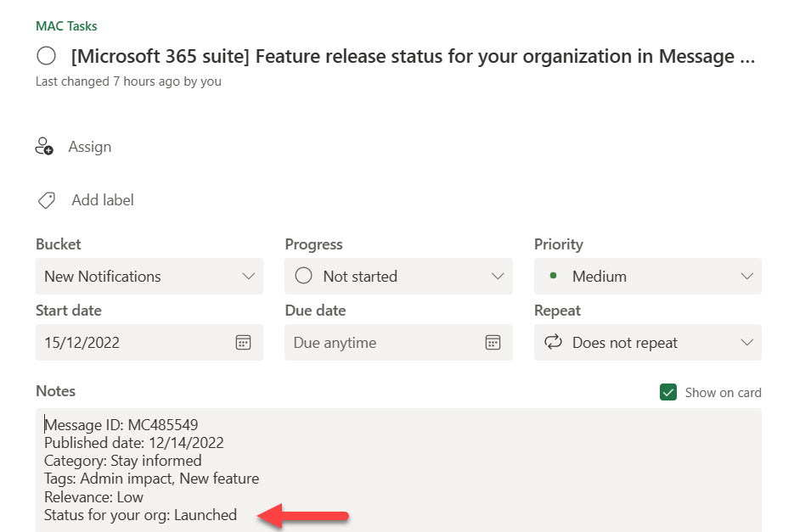Click the Assign person icon
The height and width of the screenshot is (532, 794).
coord(44,146)
